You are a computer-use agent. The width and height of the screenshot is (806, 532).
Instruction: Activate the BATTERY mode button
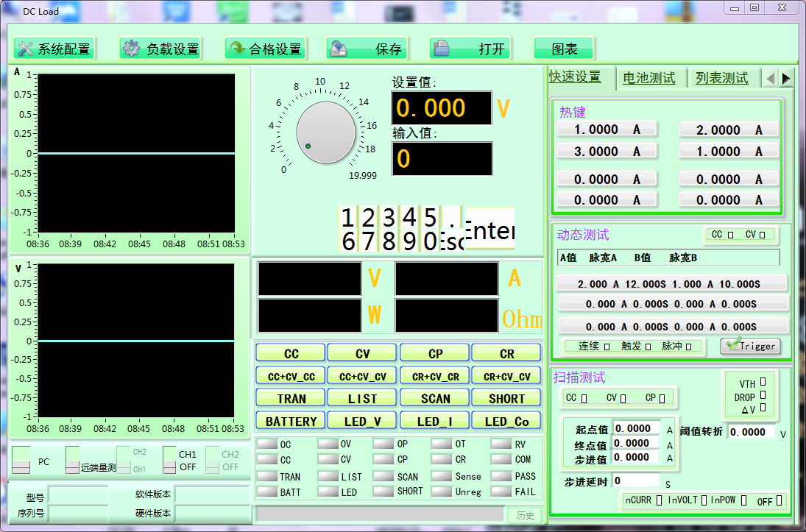pos(291,421)
